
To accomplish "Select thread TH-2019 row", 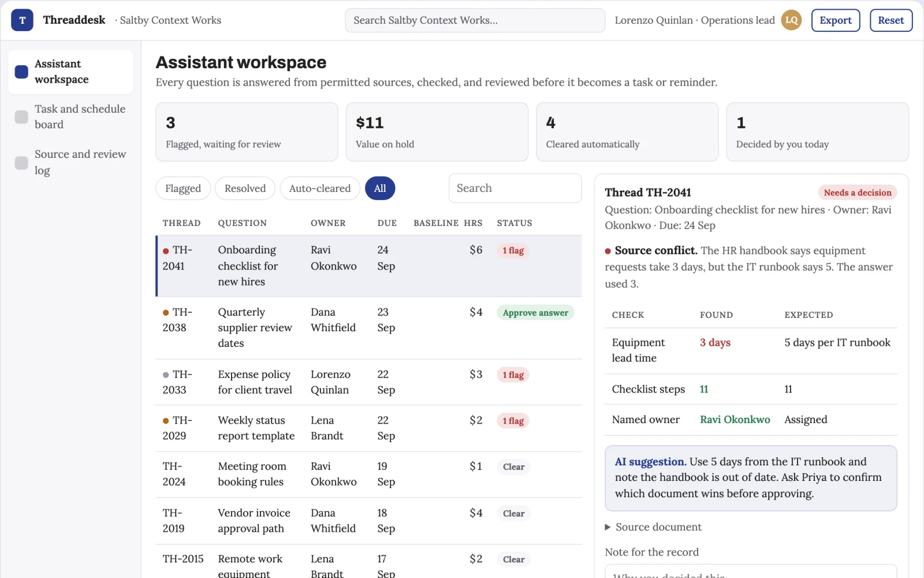I will (369, 521).
